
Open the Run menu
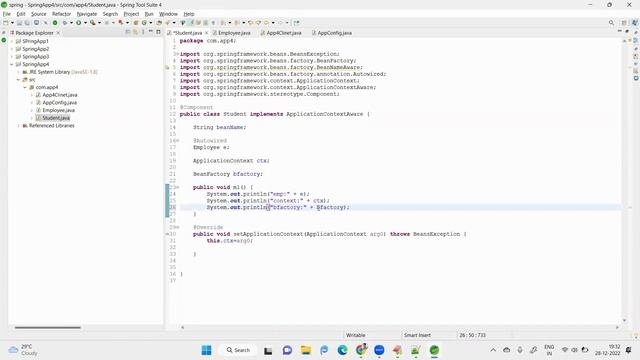pos(149,14)
